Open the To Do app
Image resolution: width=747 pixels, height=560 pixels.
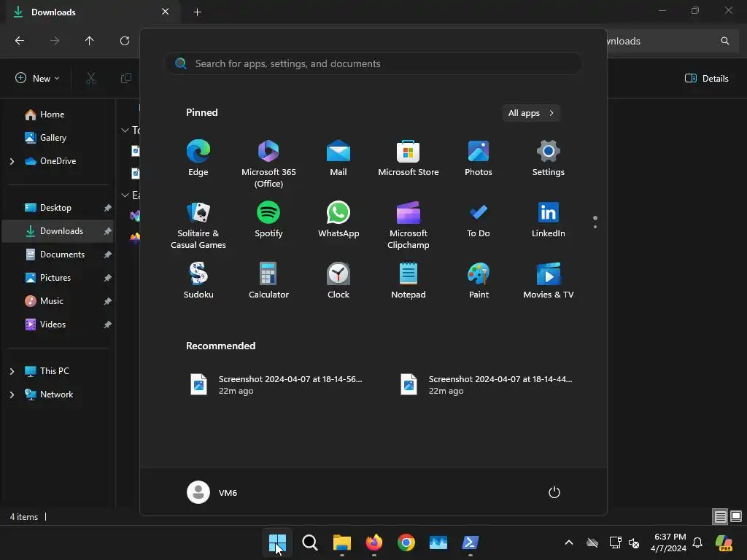click(x=479, y=219)
